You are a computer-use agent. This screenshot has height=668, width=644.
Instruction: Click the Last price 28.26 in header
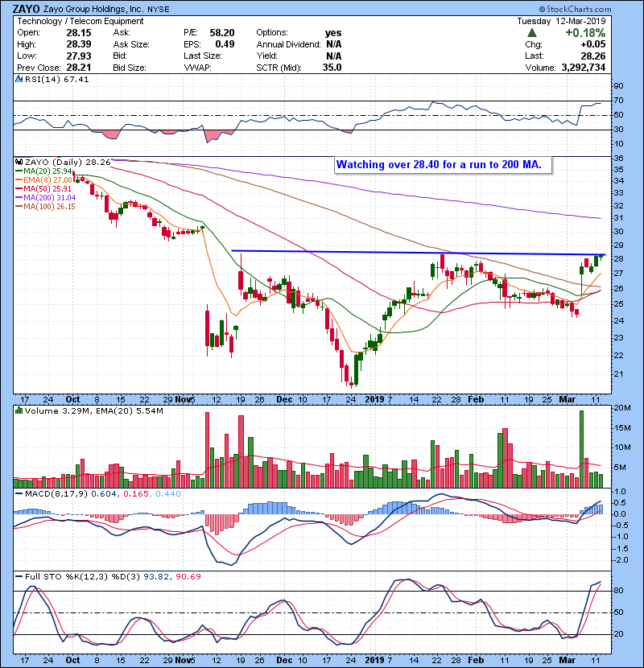[x=593, y=56]
